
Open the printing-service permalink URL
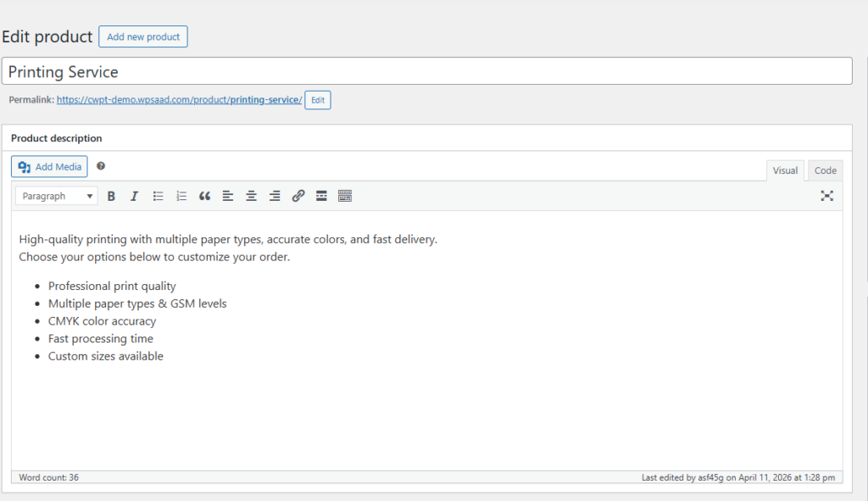[178, 99]
